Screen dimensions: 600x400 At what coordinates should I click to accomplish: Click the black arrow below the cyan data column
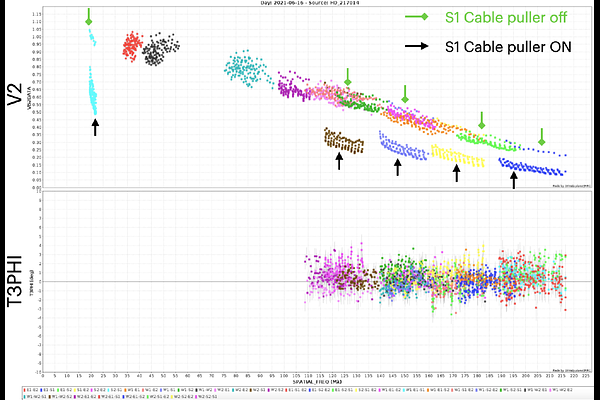pos(95,126)
